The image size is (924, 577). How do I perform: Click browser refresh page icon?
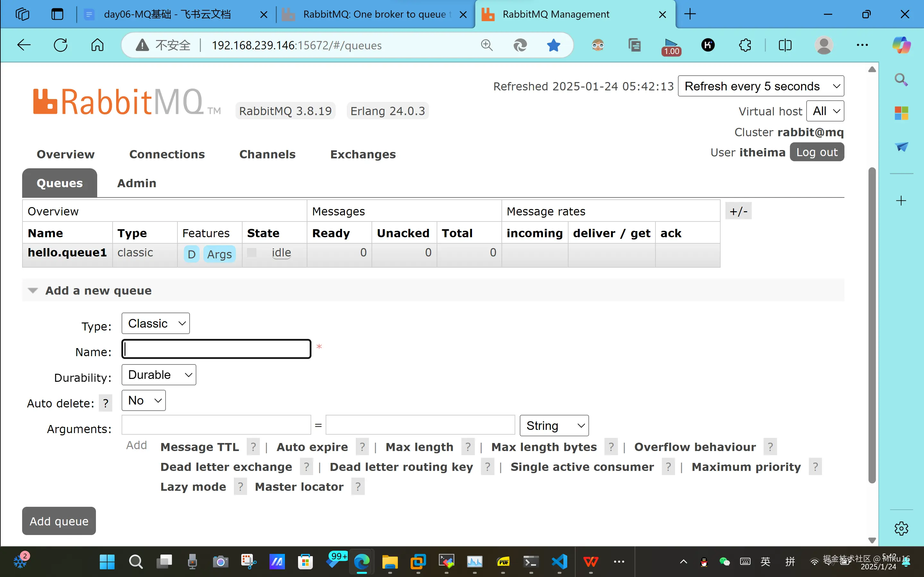tap(60, 46)
